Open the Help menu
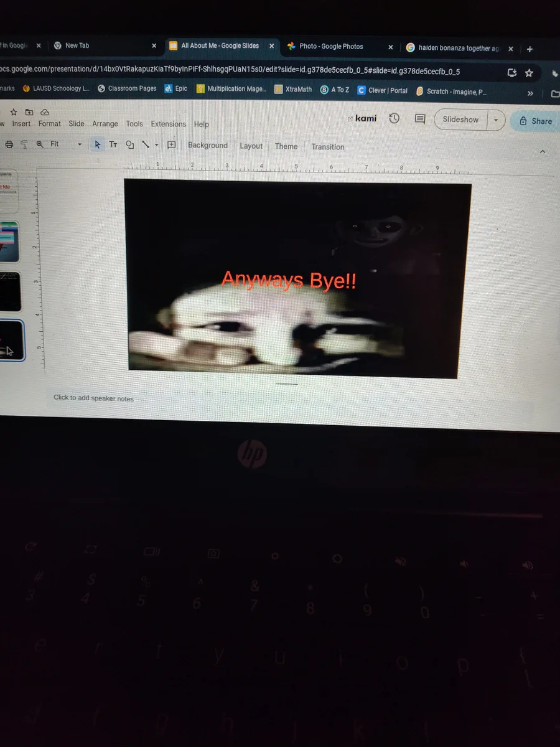Viewport: 560px width, 747px height. pyautogui.click(x=202, y=125)
